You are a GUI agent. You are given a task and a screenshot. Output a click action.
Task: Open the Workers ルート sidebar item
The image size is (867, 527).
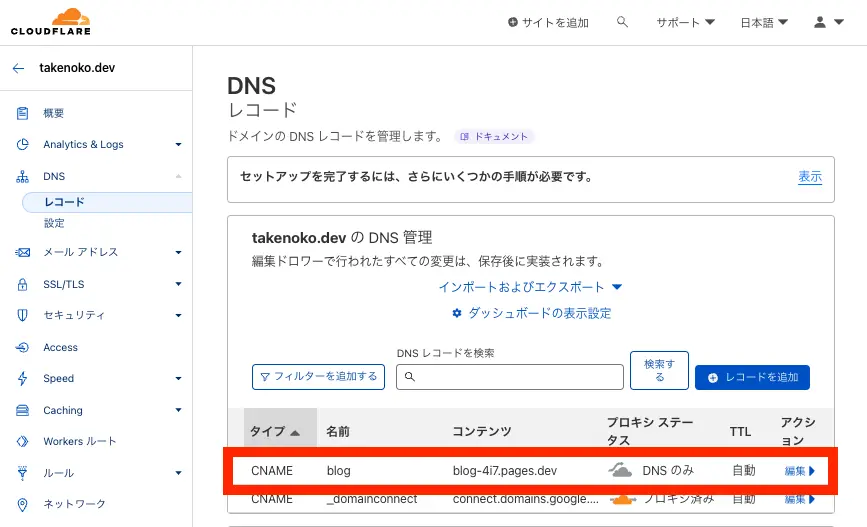point(80,441)
